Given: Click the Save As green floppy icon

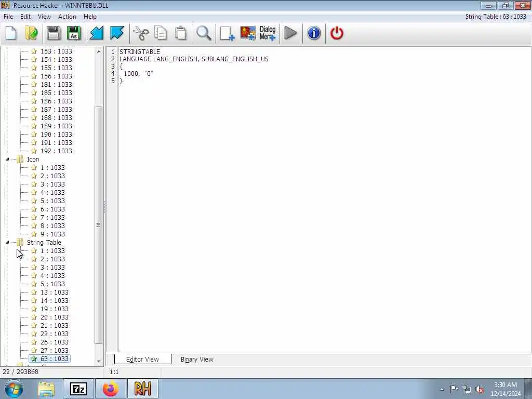Looking at the screenshot, I should coord(74,33).
